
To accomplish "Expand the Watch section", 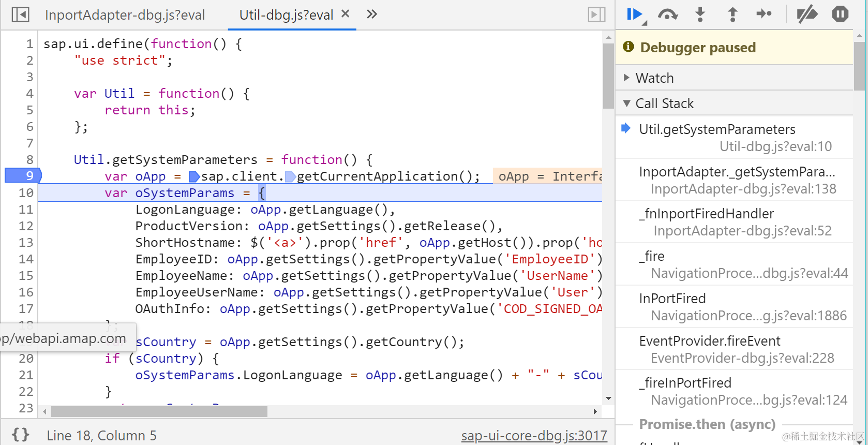I will (735, 78).
